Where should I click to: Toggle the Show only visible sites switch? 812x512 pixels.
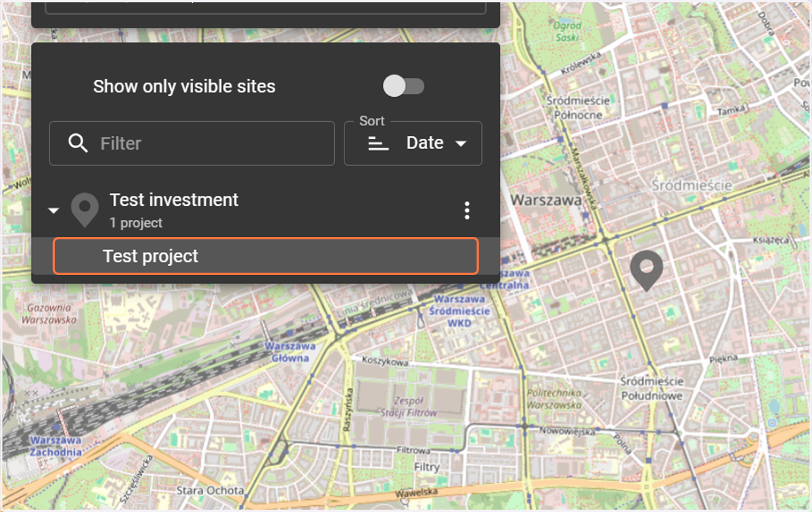[x=403, y=86]
